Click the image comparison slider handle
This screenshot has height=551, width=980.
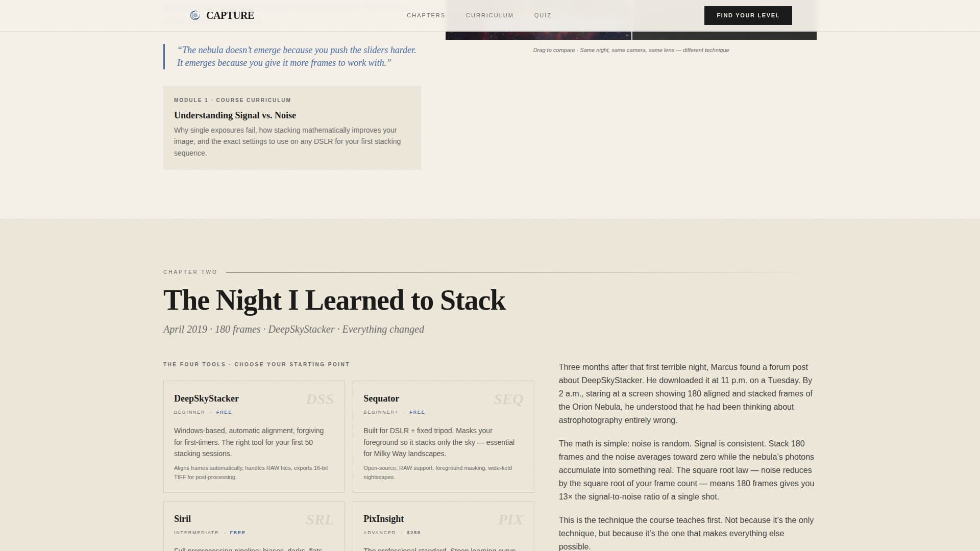click(632, 35)
